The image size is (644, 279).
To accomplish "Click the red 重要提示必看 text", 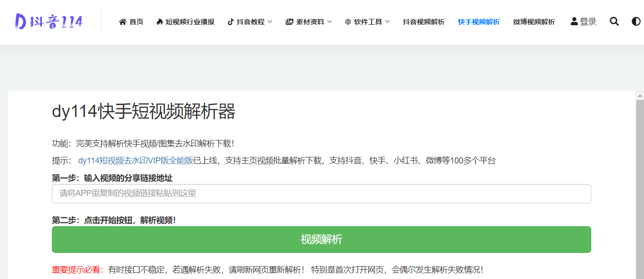I will [77, 270].
